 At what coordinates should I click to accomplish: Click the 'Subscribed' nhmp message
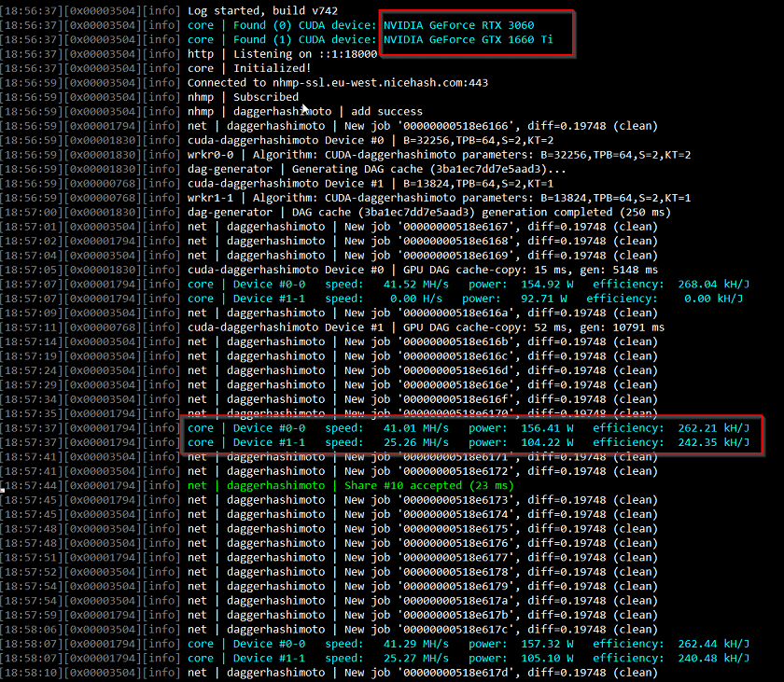(265, 97)
